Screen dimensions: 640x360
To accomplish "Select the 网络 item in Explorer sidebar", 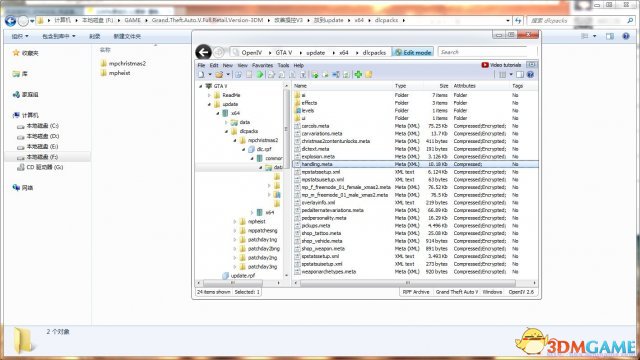I will coord(23,188).
